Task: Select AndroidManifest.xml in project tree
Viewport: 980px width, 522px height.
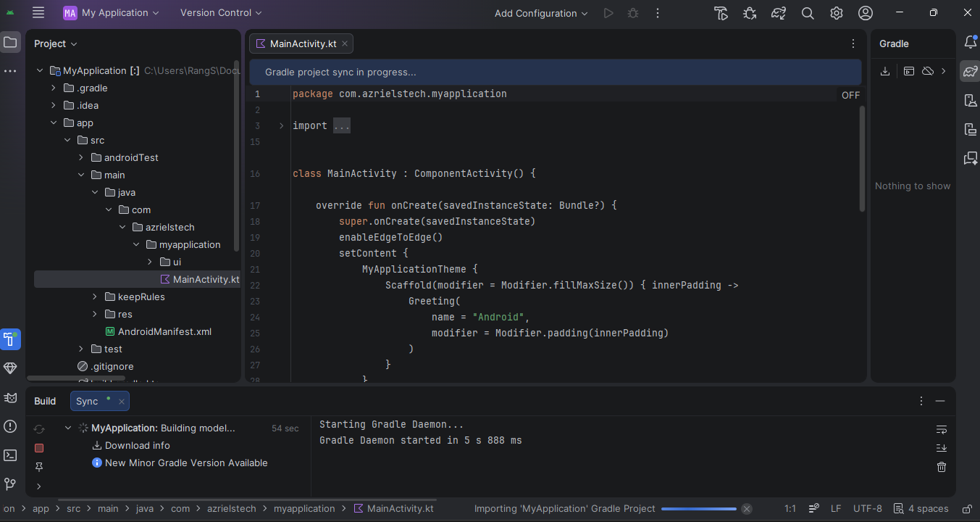Action: (158, 331)
